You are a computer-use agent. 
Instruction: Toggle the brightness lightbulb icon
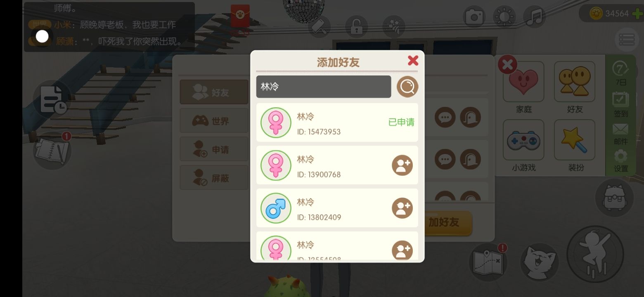coord(504,17)
